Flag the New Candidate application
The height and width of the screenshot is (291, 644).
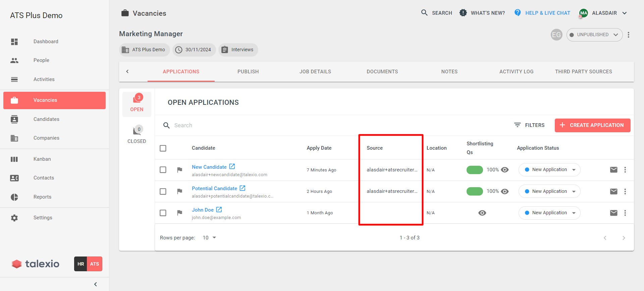[180, 170]
